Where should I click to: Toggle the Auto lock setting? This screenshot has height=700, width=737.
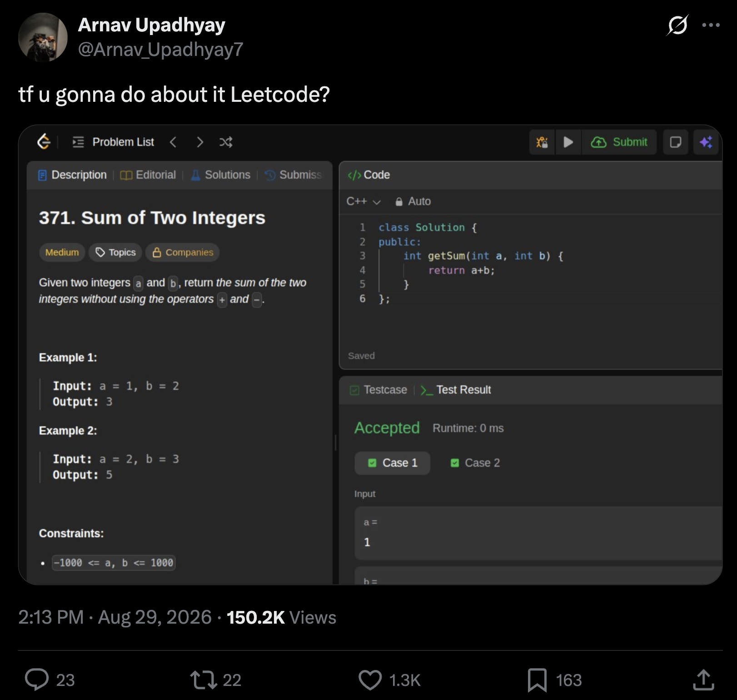coord(413,201)
